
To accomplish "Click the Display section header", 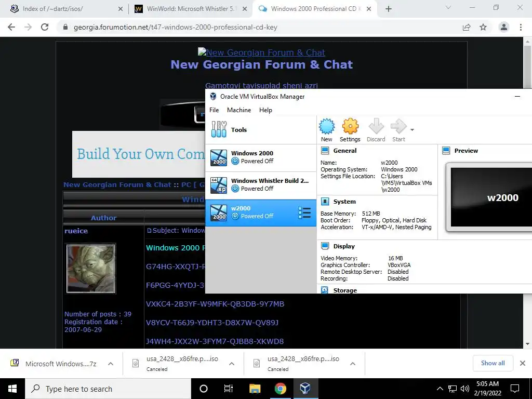I will (x=344, y=246).
